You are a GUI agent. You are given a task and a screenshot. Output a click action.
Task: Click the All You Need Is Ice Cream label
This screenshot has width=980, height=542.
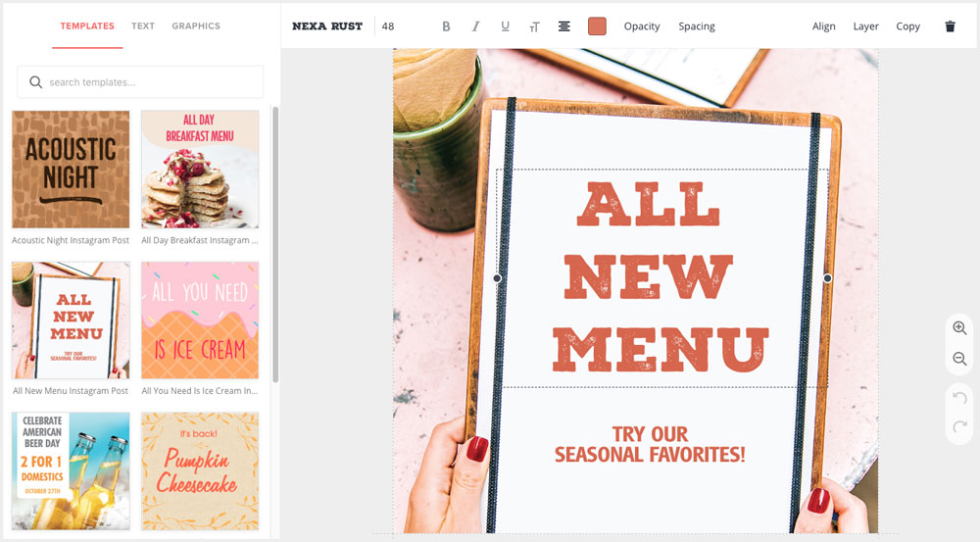click(199, 391)
